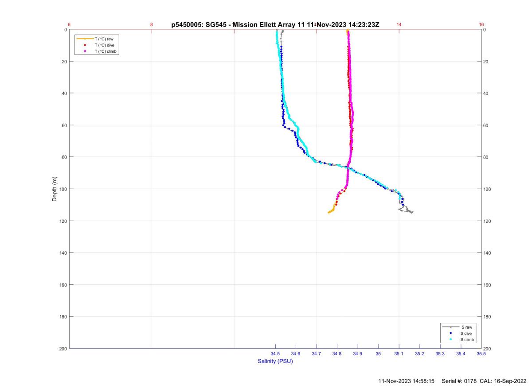
Task: Click the '200' tick on left depth axis
Action: pos(63,349)
